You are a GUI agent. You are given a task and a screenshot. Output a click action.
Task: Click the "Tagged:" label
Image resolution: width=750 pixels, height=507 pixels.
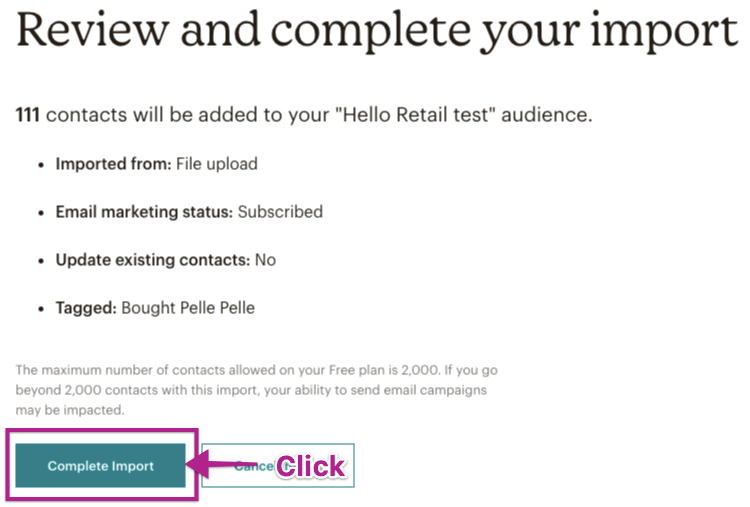click(86, 308)
